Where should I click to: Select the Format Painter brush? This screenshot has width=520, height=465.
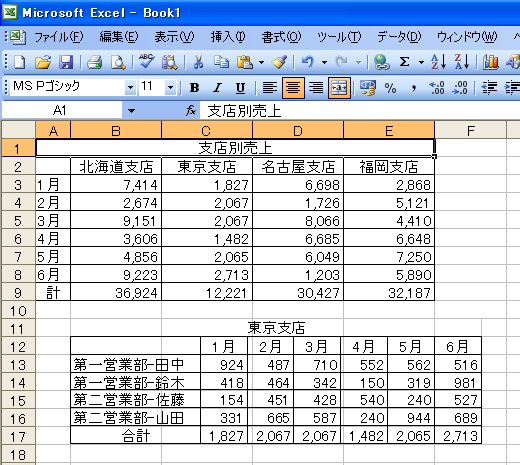coord(279,62)
